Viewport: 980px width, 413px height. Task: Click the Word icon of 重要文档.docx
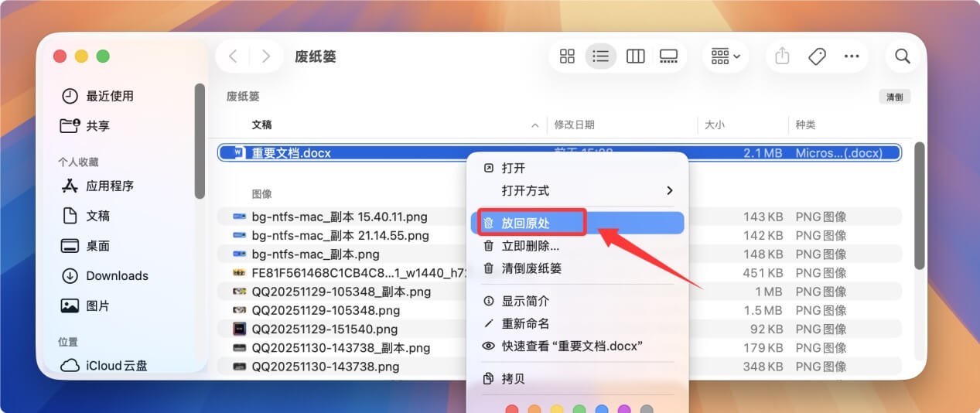(239, 153)
